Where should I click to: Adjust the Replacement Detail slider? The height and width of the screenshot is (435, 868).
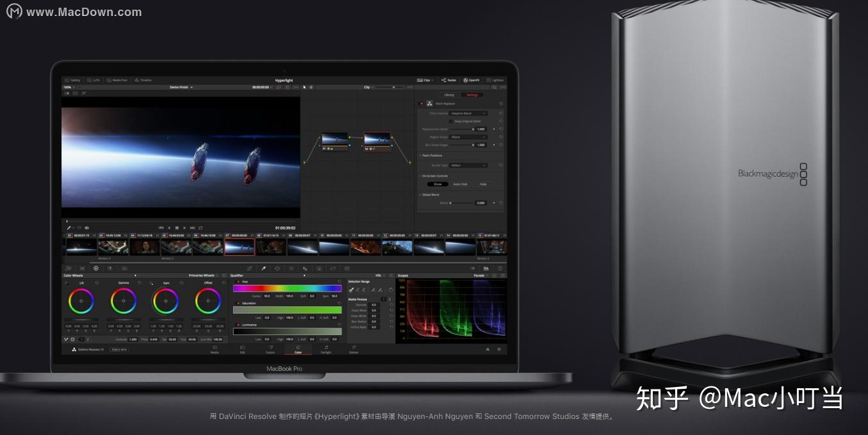click(x=462, y=129)
